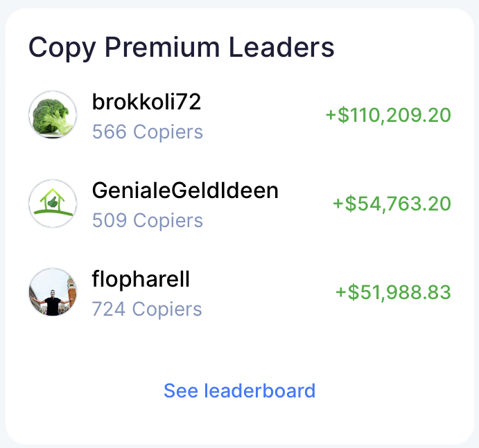Click the +$54,763.20 profit figure

tap(392, 204)
